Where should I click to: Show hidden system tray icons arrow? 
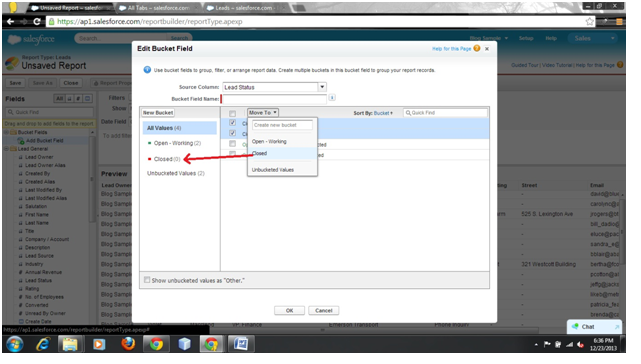point(536,345)
